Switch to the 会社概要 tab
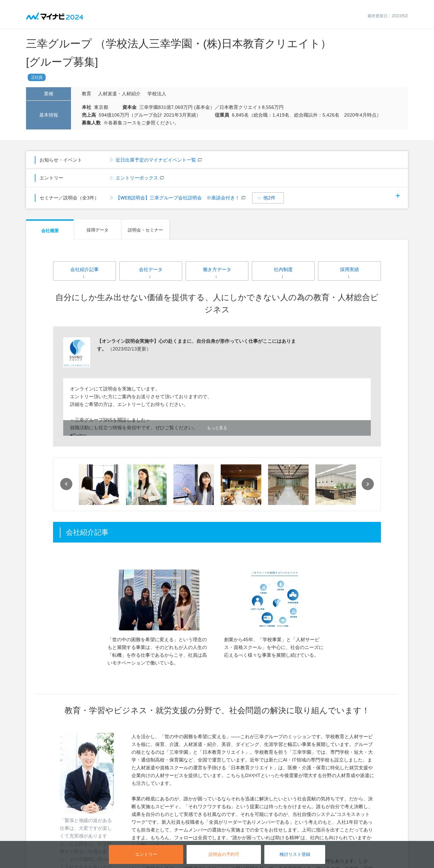Viewport: 434px width, 868px height. pos(50,230)
